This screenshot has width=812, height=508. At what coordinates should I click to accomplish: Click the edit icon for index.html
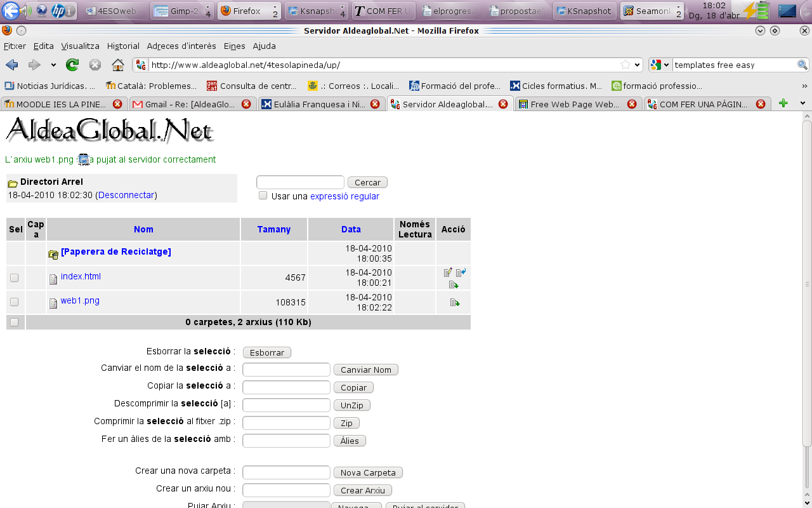[448, 272]
